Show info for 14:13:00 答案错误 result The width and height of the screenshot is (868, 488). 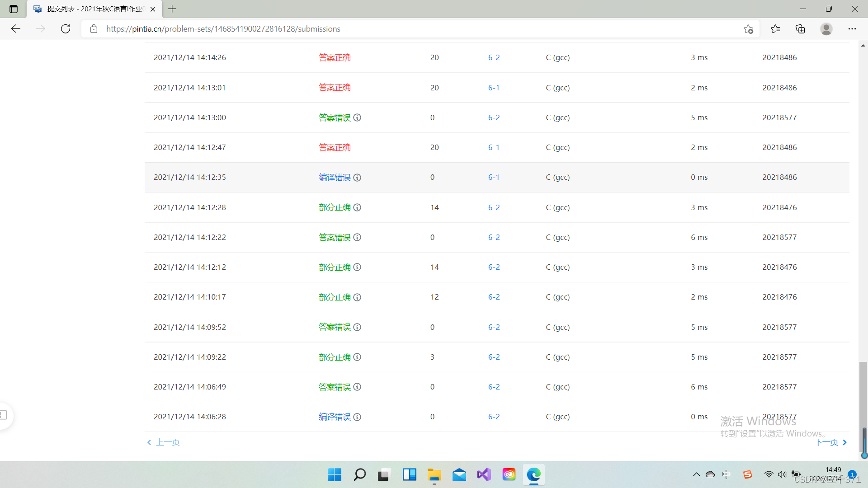click(357, 117)
